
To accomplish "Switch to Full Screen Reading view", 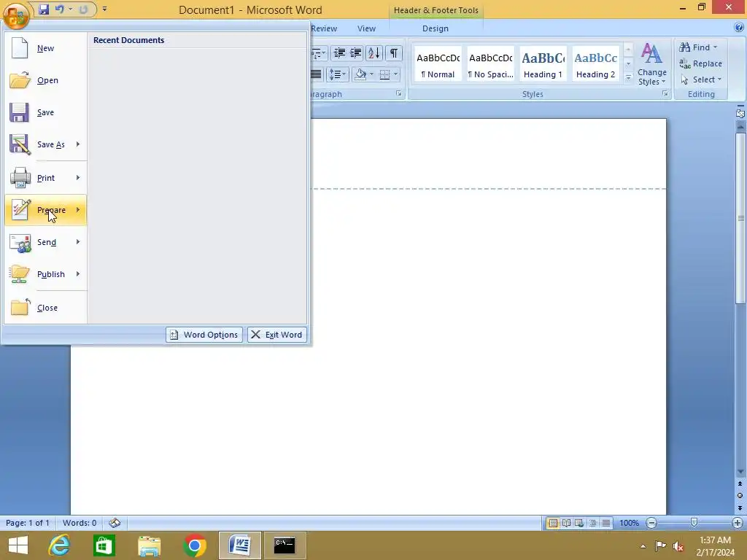I will coord(566,523).
